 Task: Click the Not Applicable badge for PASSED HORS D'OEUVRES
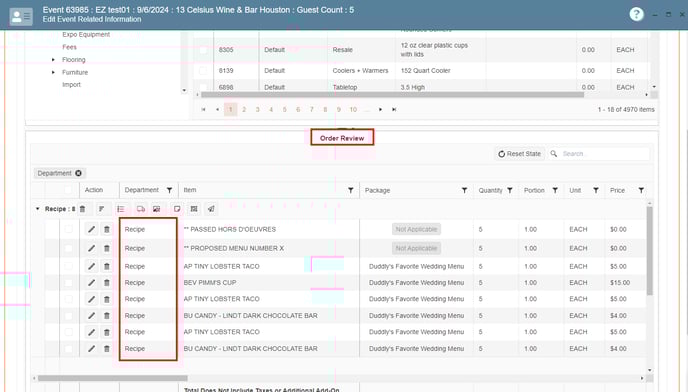tap(416, 229)
